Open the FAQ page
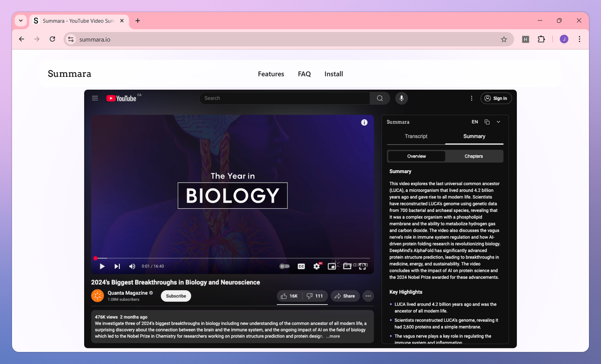Viewport: 601px width, 364px height. coord(305,74)
